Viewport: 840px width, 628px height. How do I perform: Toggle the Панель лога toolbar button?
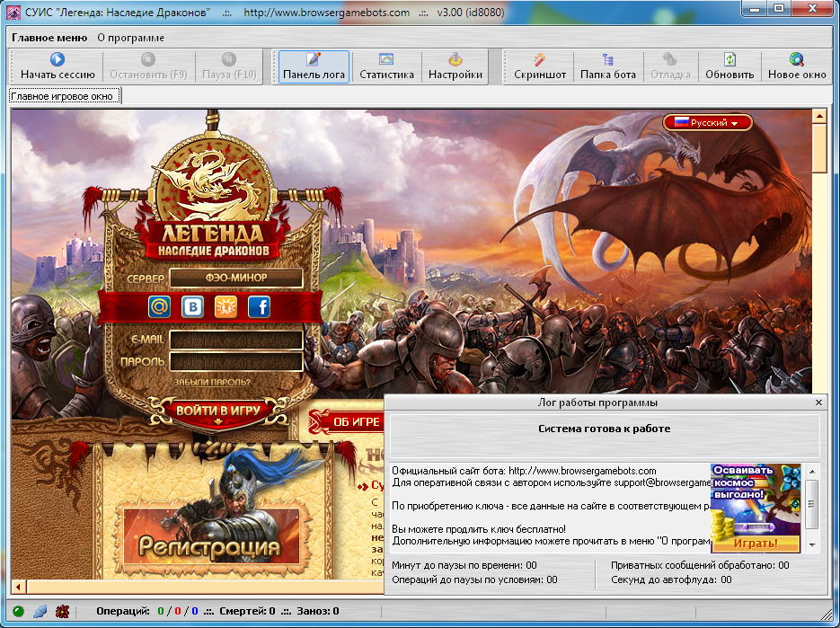coord(314,66)
